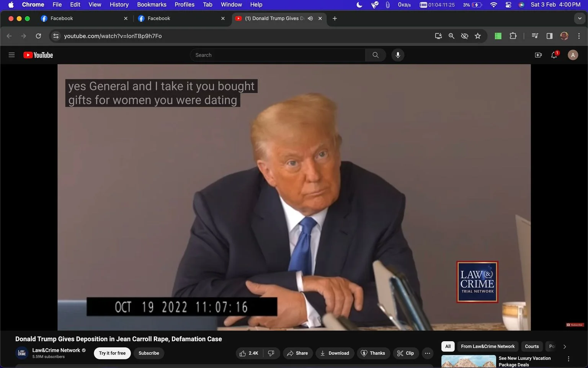Screen dimensions: 588x368
Task: Open the Apple menu
Action: (11, 5)
